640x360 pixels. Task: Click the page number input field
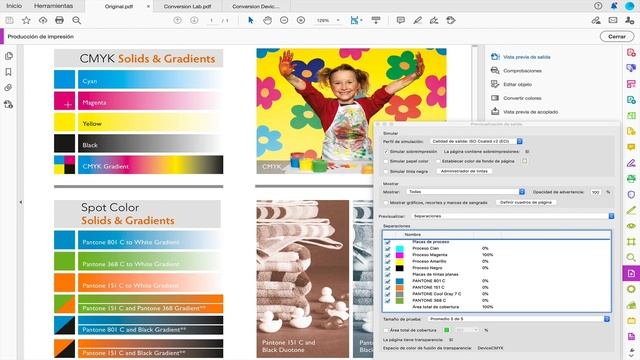[x=211, y=20]
